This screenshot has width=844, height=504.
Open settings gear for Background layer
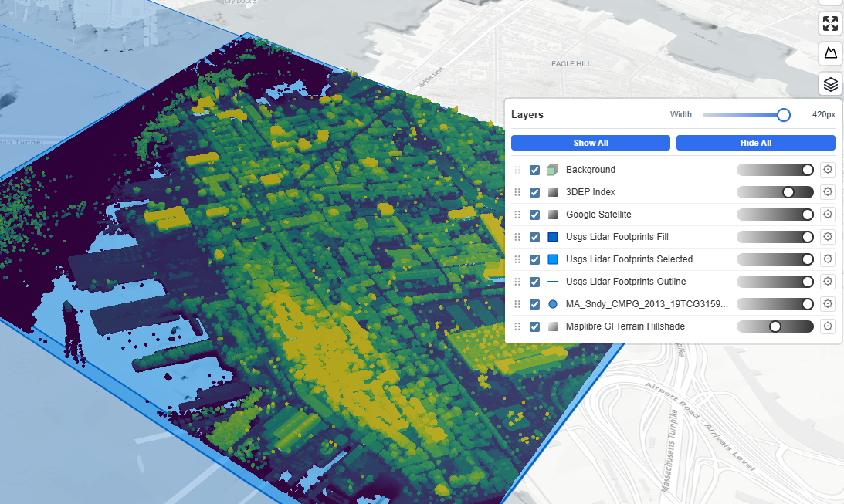[x=828, y=170]
